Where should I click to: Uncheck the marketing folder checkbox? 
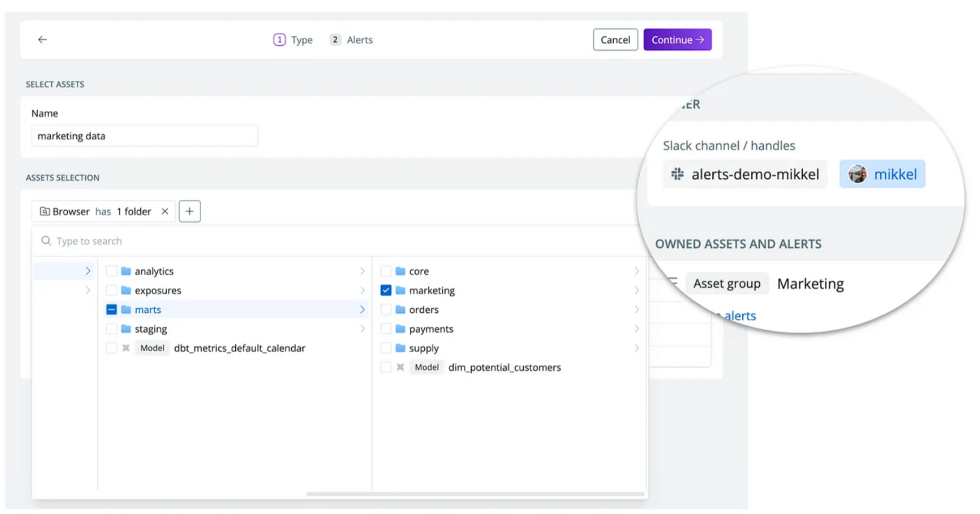click(x=386, y=291)
